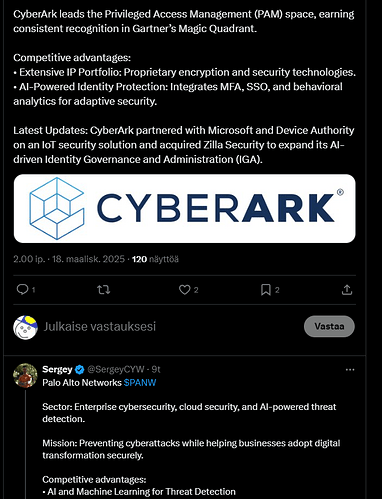Screen dimensions: 382x499
Task: Click the 9t timestamp on reply
Action: pos(156,369)
